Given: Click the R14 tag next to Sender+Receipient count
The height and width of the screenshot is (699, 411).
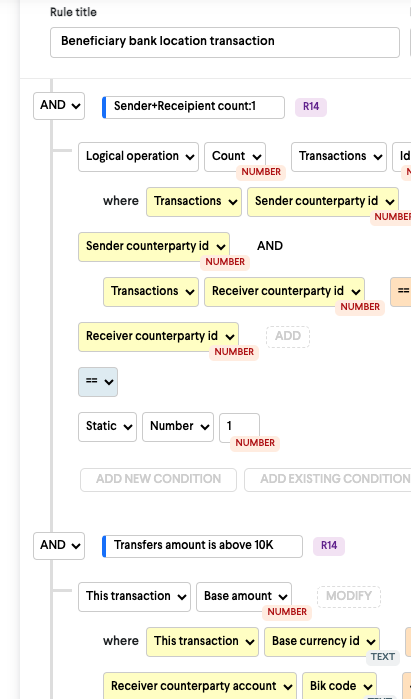Looking at the screenshot, I should tap(311, 107).
